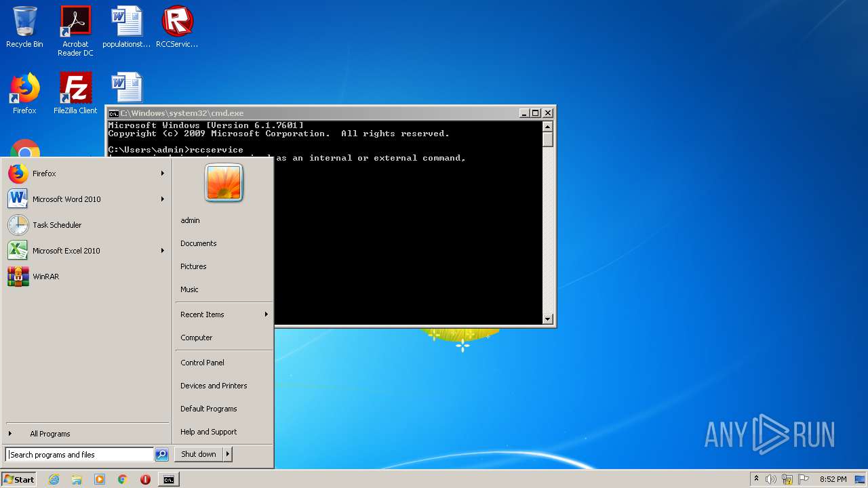The image size is (868, 488).
Task: Open FileZilla Client desktop shortcut
Action: (75, 94)
